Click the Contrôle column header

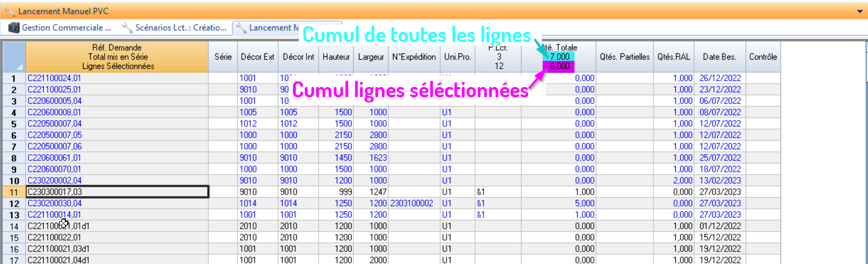(x=763, y=57)
